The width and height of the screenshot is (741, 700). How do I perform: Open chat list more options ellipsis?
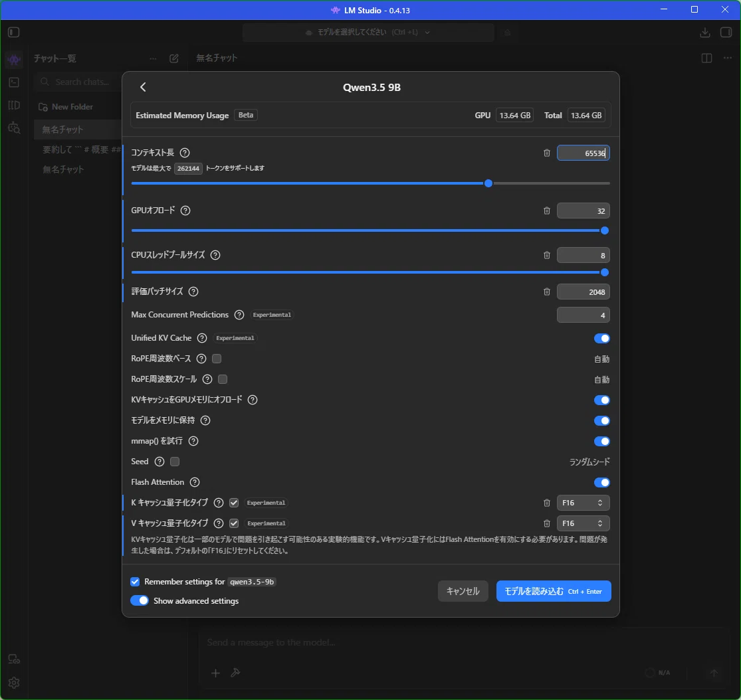(153, 58)
